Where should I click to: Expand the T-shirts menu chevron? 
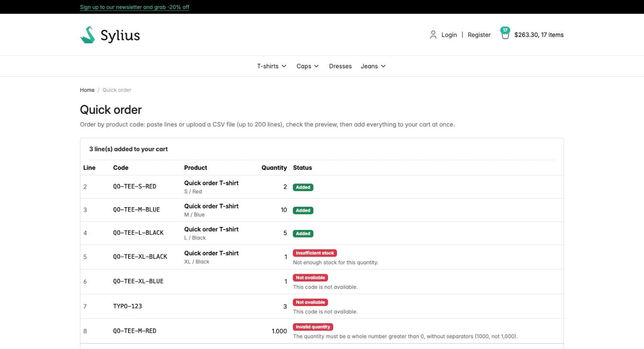point(284,66)
